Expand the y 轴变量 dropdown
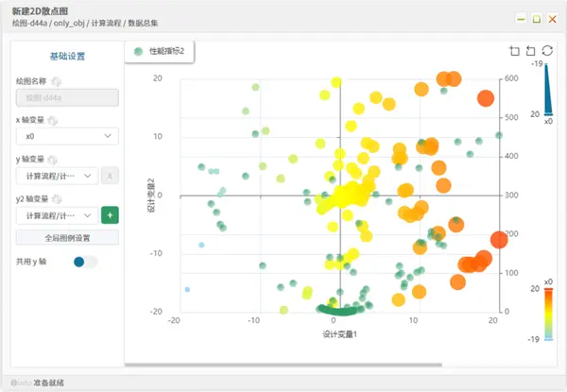The image size is (567, 392). tap(57, 176)
